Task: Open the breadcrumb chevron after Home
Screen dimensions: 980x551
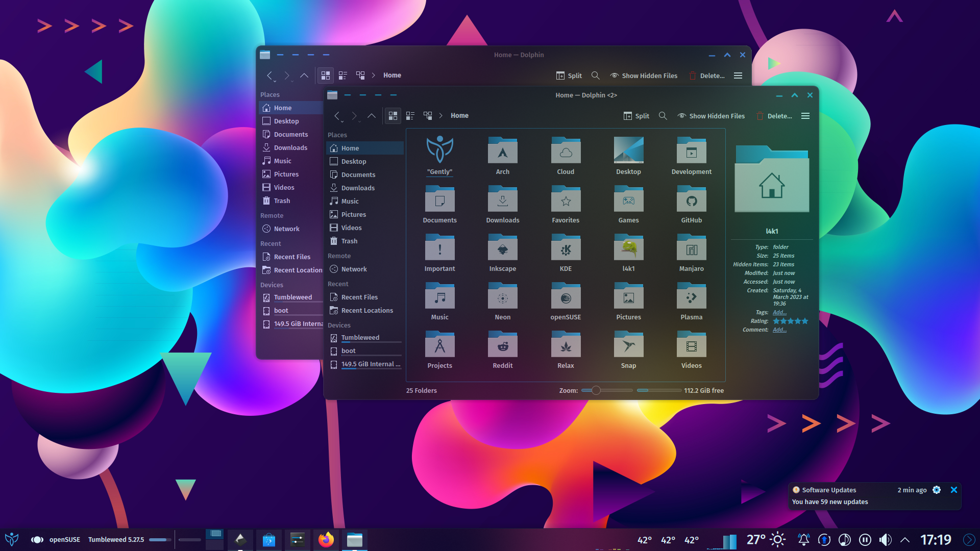Action: coord(441,116)
